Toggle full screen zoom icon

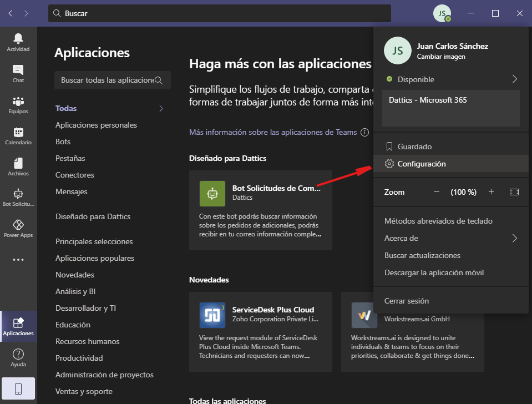[x=514, y=192]
